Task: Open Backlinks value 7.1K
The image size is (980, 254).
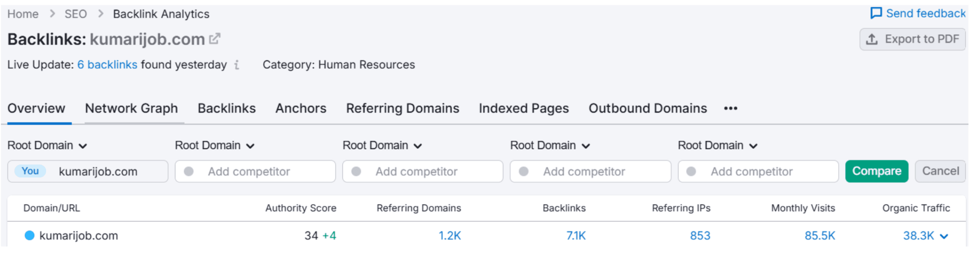Action: coord(576,236)
